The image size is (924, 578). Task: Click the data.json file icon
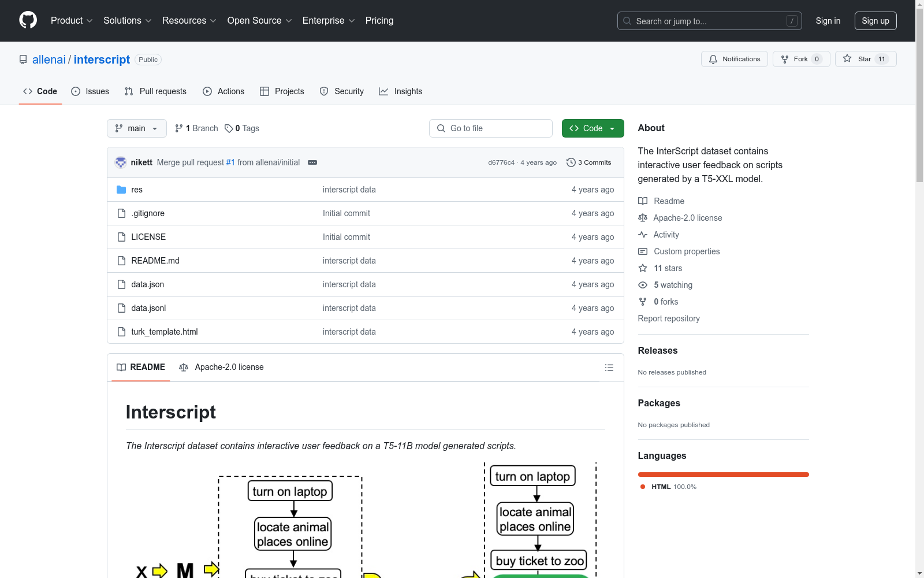[x=121, y=284]
